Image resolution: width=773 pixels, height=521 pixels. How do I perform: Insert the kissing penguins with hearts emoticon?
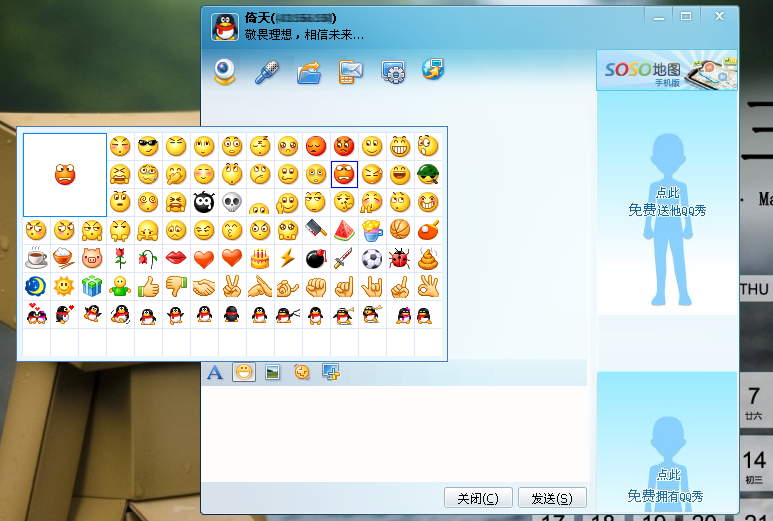point(36,314)
